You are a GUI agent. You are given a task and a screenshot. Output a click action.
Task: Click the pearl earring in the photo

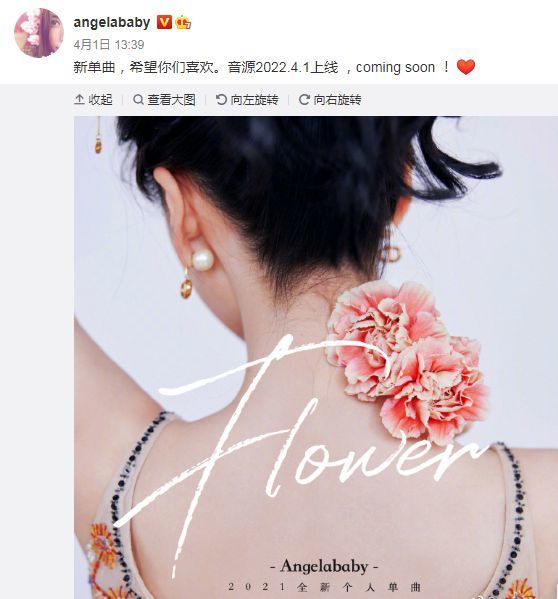(202, 259)
